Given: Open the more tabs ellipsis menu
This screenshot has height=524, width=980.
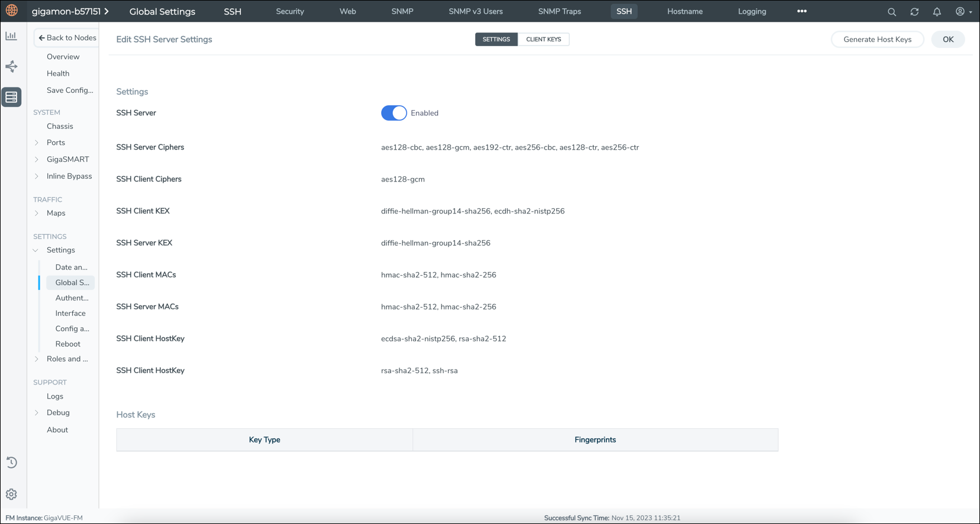Looking at the screenshot, I should click(802, 11).
